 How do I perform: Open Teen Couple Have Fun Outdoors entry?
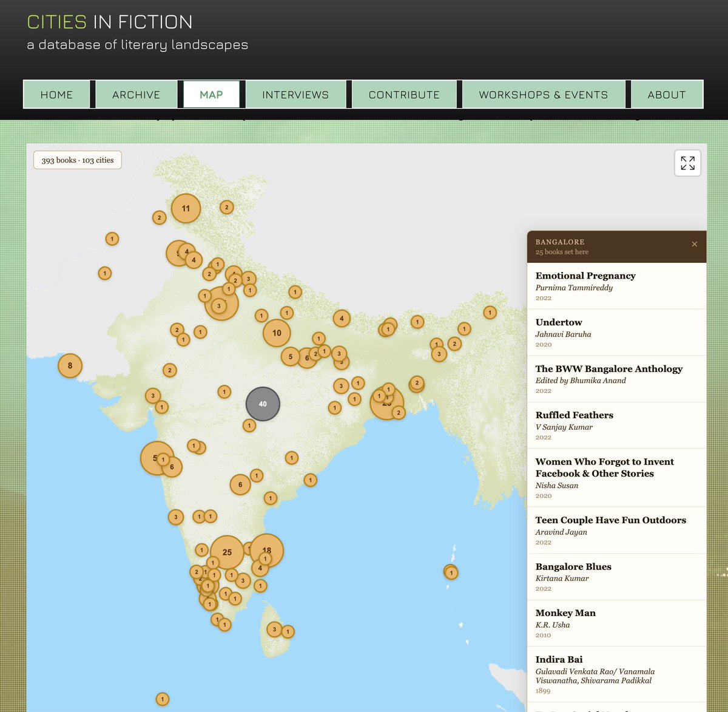tap(616, 531)
